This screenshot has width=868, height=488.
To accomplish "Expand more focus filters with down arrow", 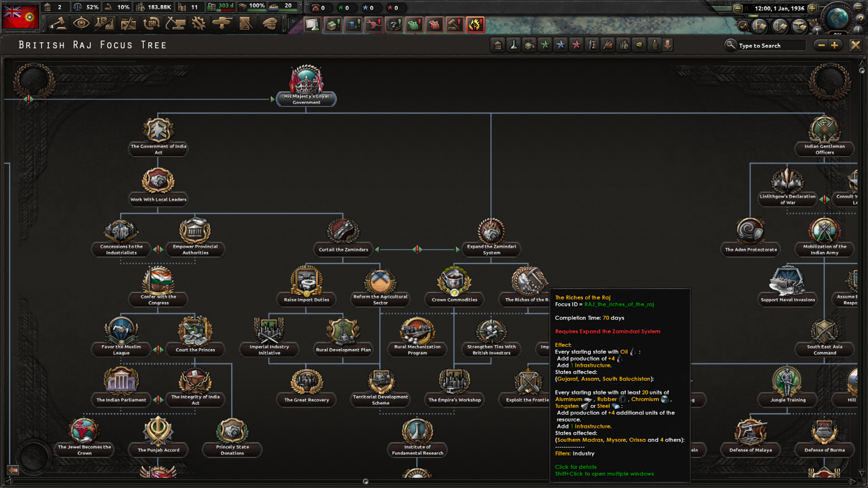I will tap(668, 45).
